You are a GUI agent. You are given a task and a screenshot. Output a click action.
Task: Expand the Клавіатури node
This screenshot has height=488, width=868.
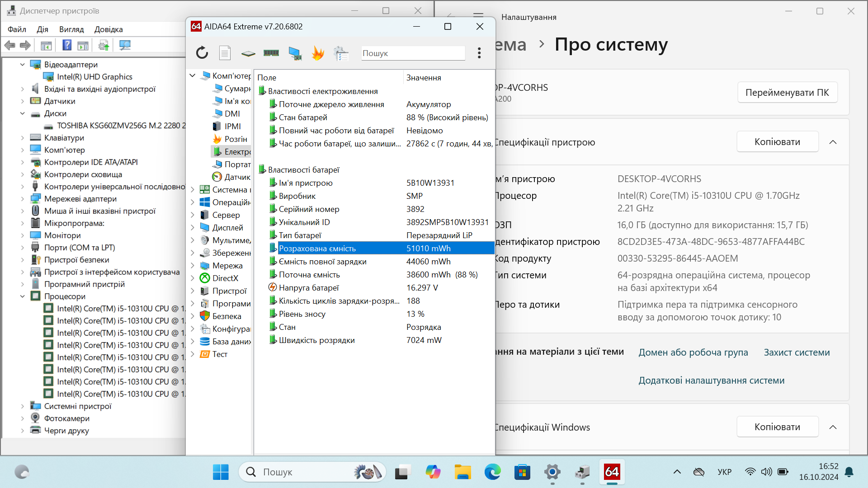[x=22, y=138]
